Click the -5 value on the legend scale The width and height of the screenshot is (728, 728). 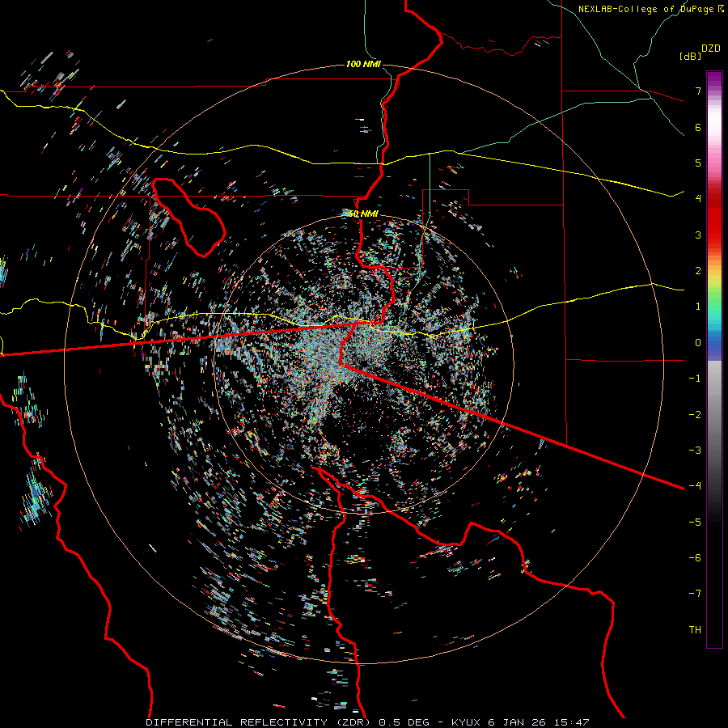pyautogui.click(x=695, y=523)
